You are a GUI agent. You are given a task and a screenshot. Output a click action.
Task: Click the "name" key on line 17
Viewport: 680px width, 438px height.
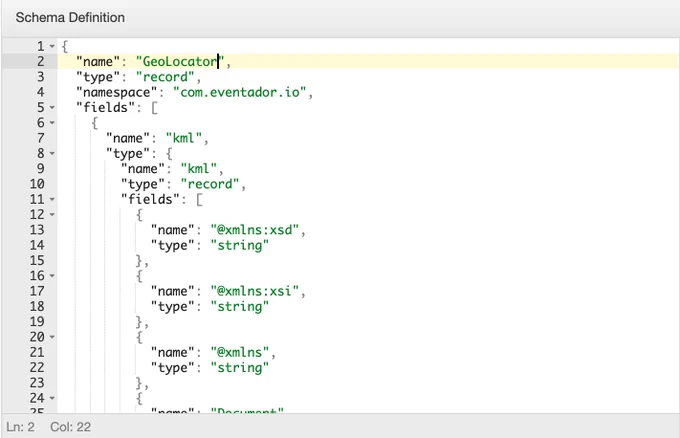tap(173, 291)
